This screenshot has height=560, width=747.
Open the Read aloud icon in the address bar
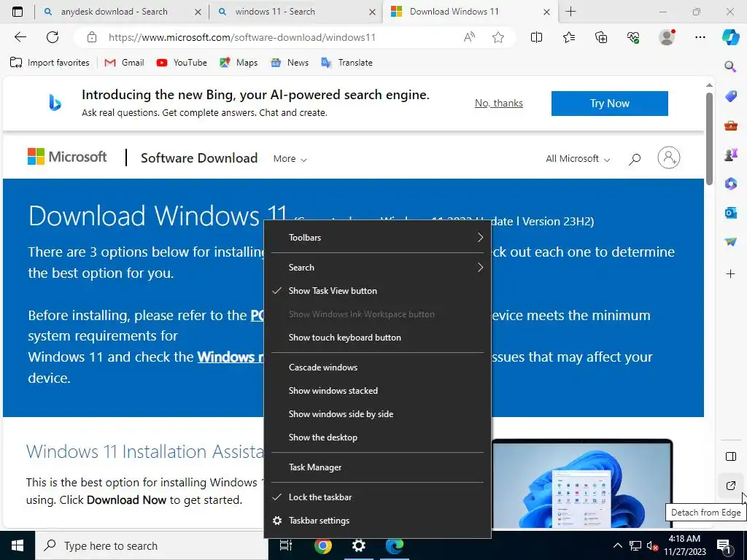click(x=469, y=37)
